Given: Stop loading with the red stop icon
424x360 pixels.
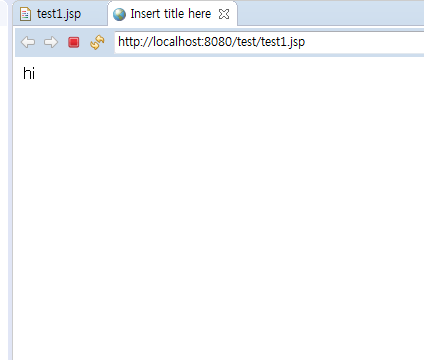Looking at the screenshot, I should pos(74,42).
